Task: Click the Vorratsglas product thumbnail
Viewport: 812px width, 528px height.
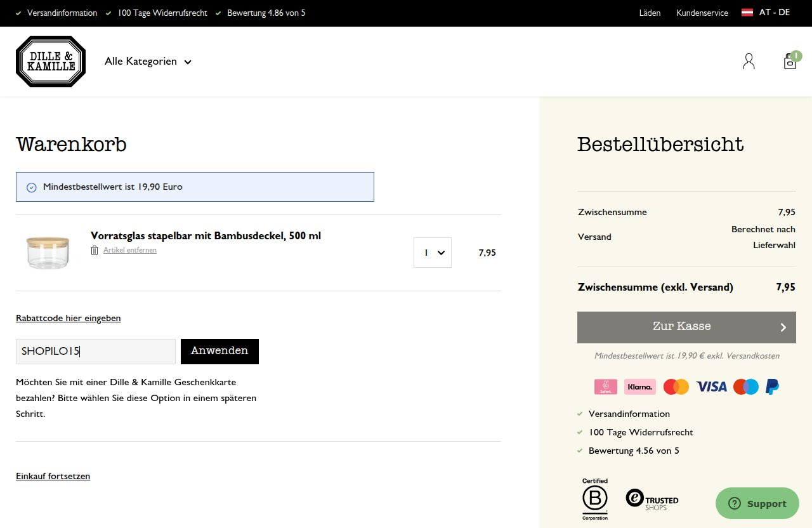Action: coord(48,252)
